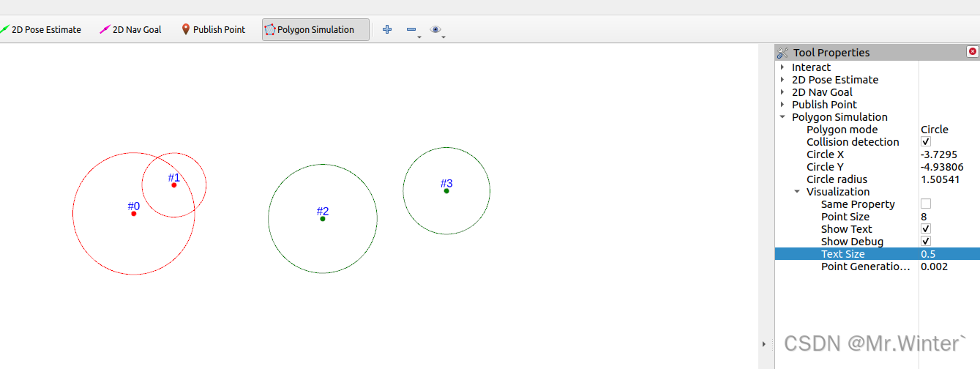
Task: Click the panel collapse arrow handle
Action: [764, 343]
